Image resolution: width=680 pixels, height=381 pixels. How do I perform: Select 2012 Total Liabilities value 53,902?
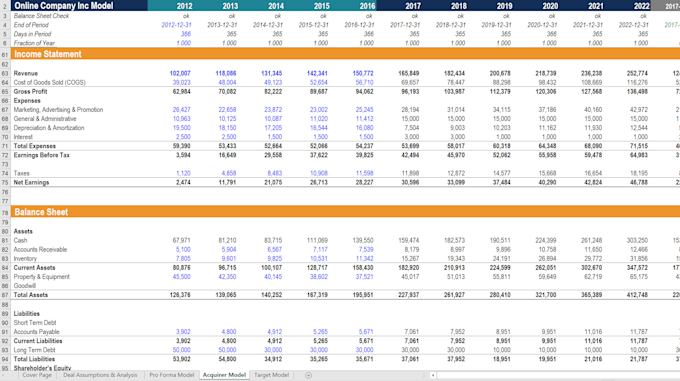pyautogui.click(x=181, y=359)
